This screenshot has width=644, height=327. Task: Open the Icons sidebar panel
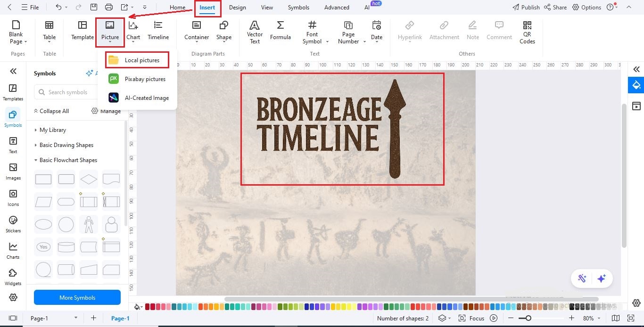[x=13, y=198]
